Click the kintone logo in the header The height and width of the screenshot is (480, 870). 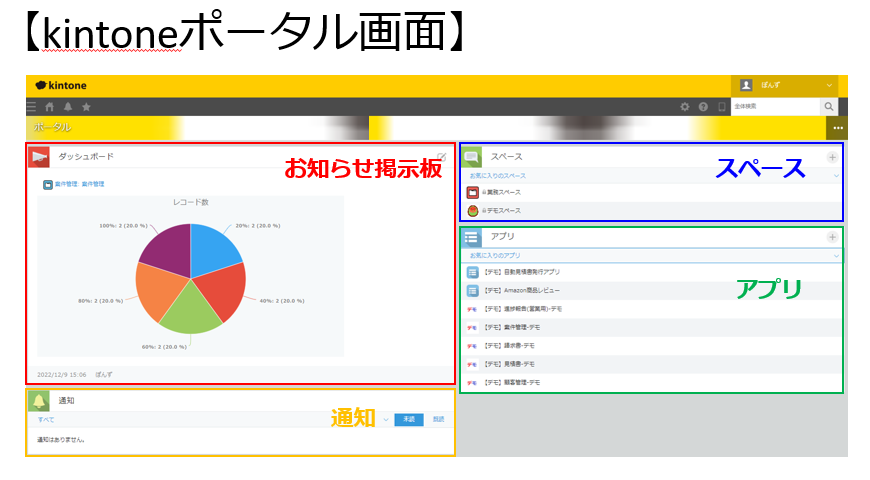(x=61, y=85)
